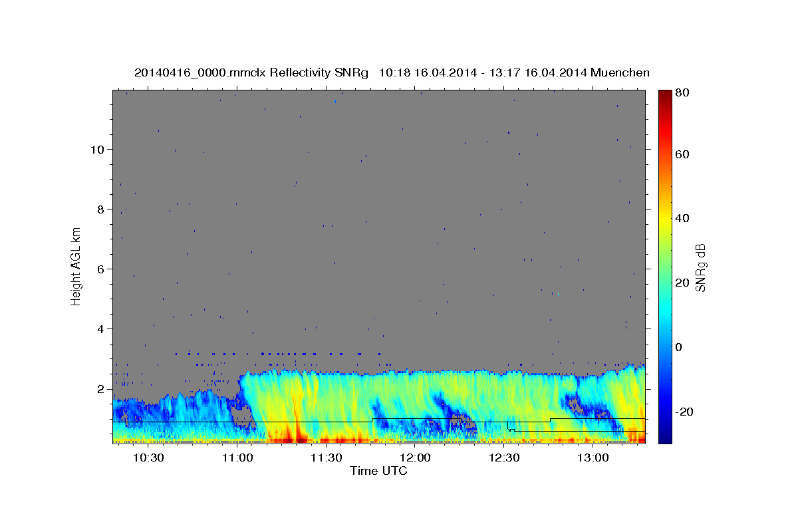Click the height tick label 8
The width and height of the screenshot is (798, 532).
pyautogui.click(x=101, y=209)
